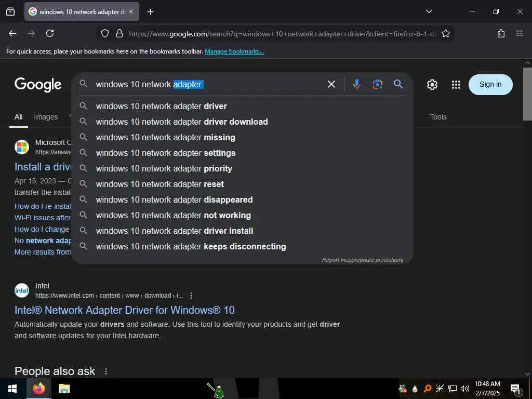Click the orange magnifier tray icon
532x399 pixels.
pyautogui.click(x=427, y=389)
